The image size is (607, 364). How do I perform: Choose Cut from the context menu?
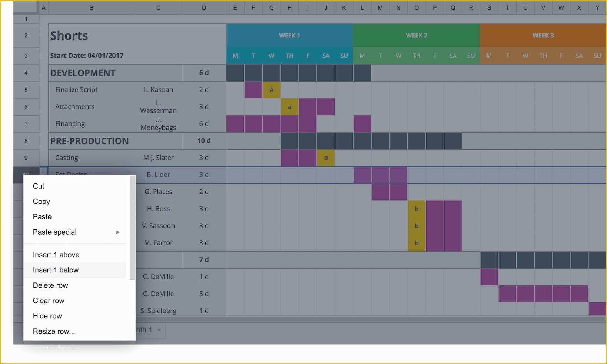click(75, 186)
